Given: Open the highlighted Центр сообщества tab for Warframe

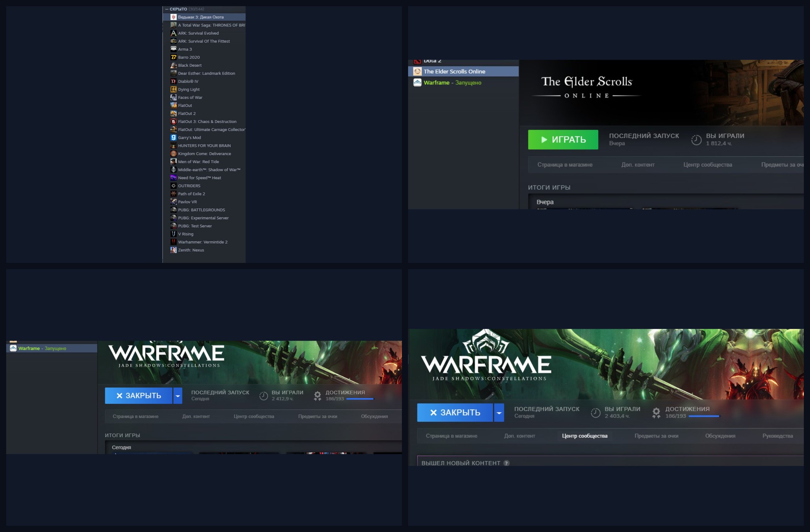Looking at the screenshot, I should pyautogui.click(x=585, y=436).
